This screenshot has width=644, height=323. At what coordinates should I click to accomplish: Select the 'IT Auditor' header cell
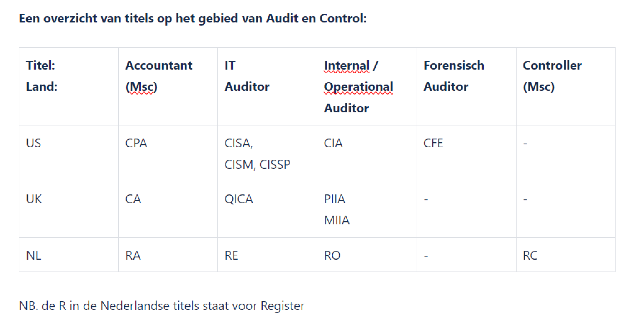click(x=247, y=76)
